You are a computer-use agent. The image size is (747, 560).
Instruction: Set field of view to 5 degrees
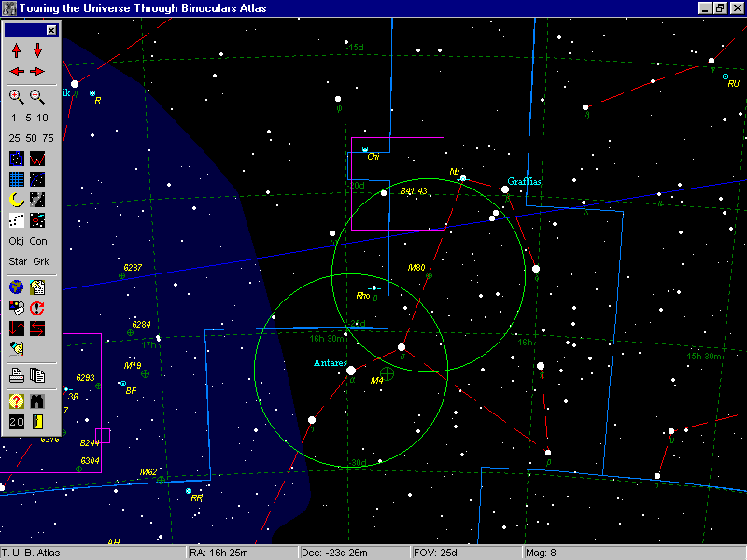tap(29, 118)
